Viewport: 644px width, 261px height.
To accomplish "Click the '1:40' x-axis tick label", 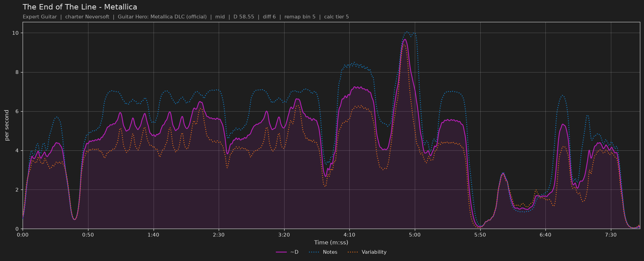I will click(153, 235).
